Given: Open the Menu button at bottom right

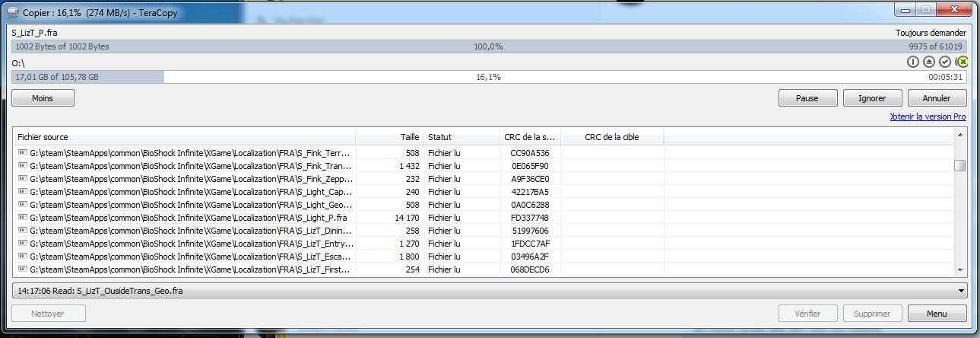Looking at the screenshot, I should (x=936, y=314).
